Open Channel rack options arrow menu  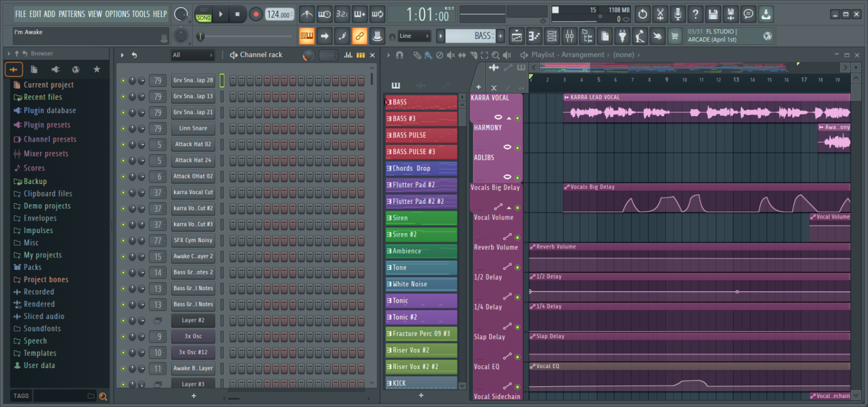123,55
